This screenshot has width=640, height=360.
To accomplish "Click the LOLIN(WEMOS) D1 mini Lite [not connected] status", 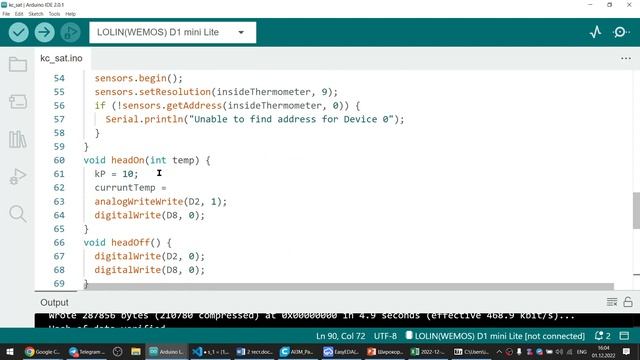I will pyautogui.click(x=495, y=336).
